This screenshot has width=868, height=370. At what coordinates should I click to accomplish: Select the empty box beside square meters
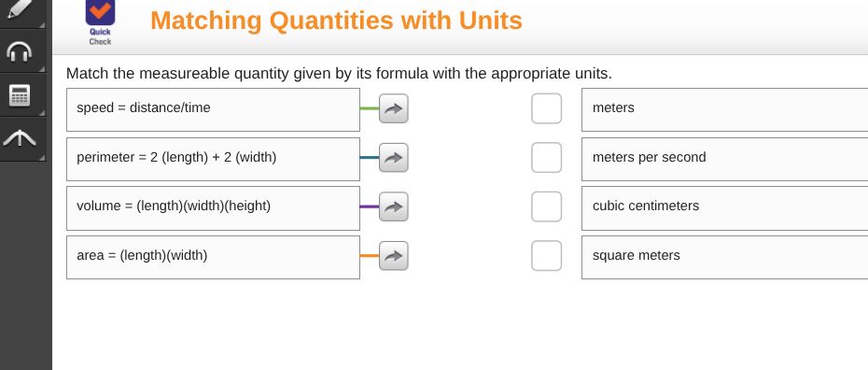click(546, 256)
